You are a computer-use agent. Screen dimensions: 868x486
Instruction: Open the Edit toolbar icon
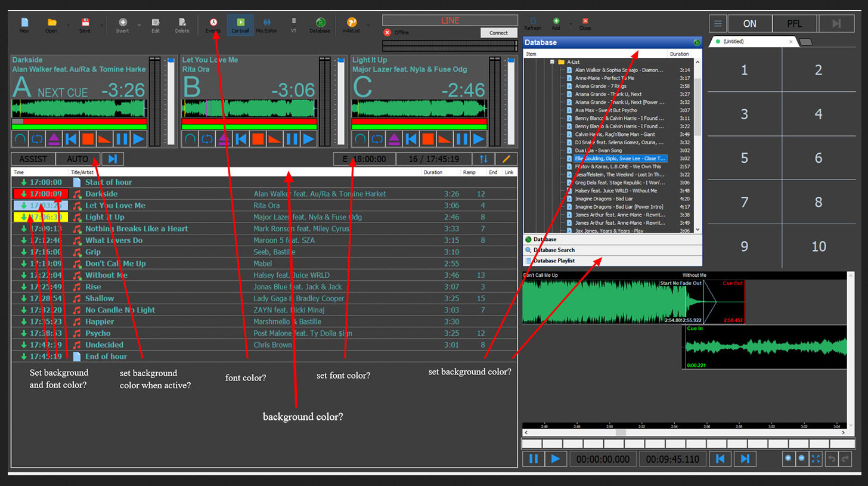coord(156,25)
